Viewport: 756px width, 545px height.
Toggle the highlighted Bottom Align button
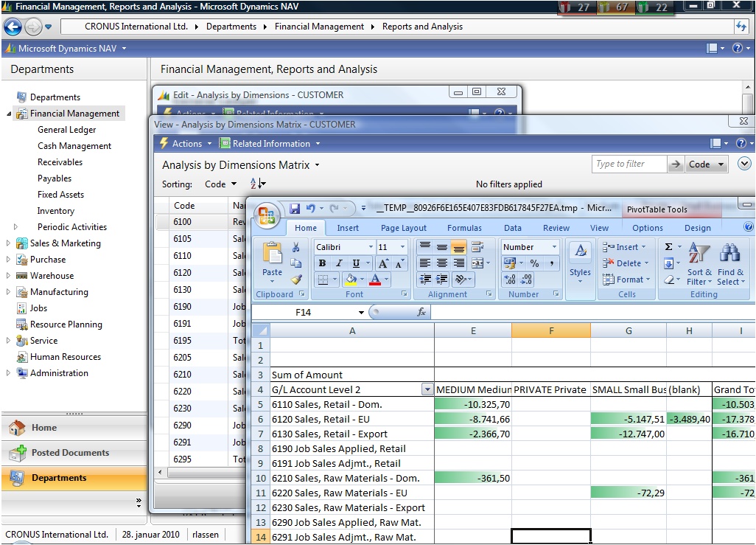[459, 247]
